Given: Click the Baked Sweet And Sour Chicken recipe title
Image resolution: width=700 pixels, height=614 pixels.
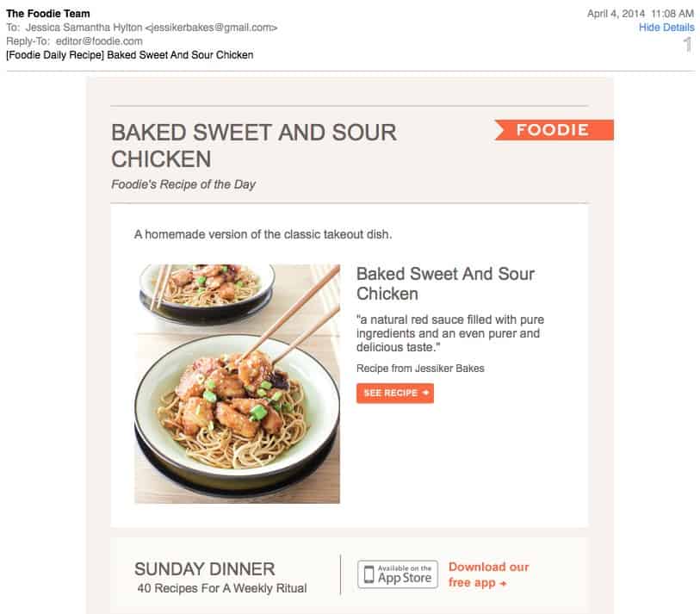Looking at the screenshot, I should (x=445, y=283).
